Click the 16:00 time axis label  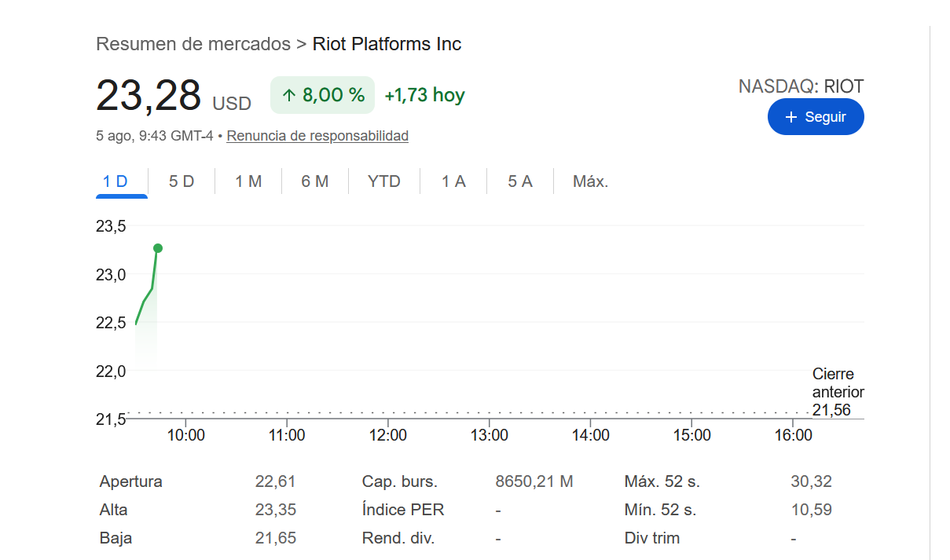(x=793, y=435)
